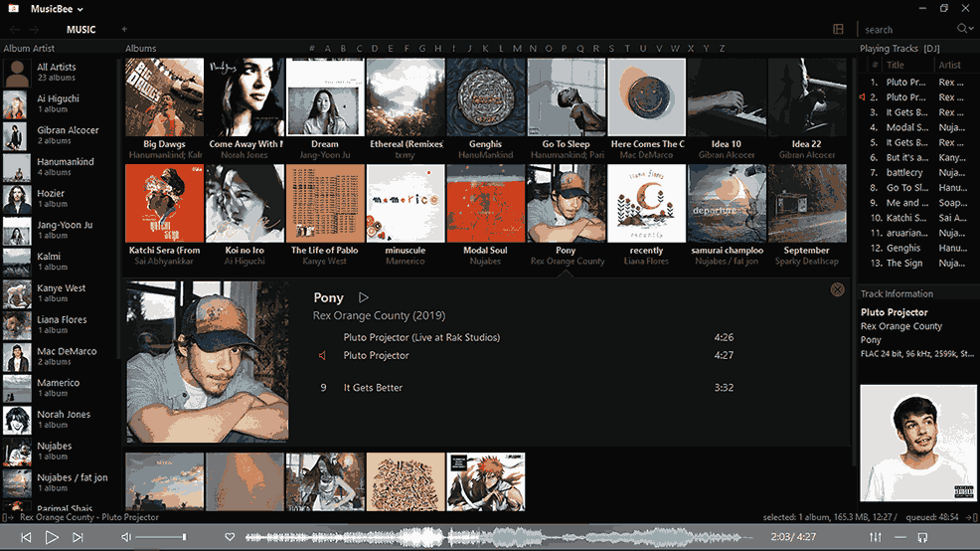This screenshot has height=551, width=980.
Task: Click the status bar right panel arrow icon
Action: (971, 517)
